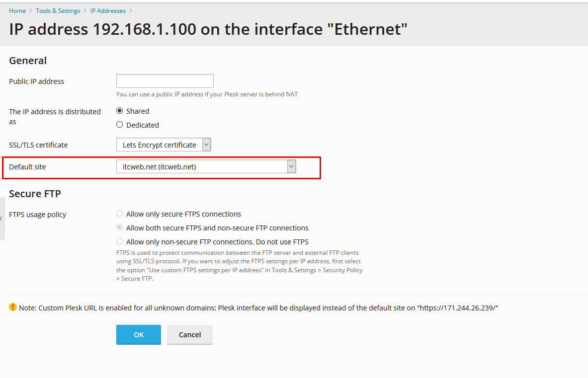The height and width of the screenshot is (378, 588).
Task: Select the Shared IP distribution option
Action: click(x=119, y=110)
